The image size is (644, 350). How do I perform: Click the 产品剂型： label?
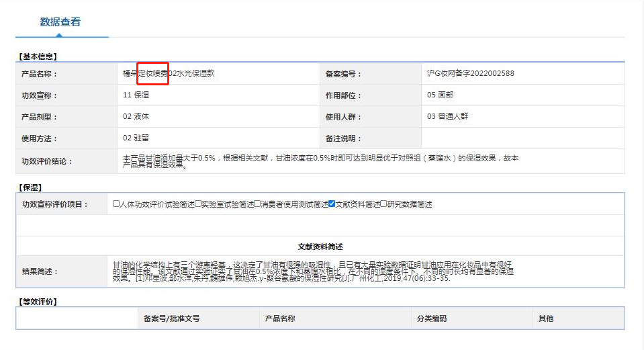(x=40, y=117)
